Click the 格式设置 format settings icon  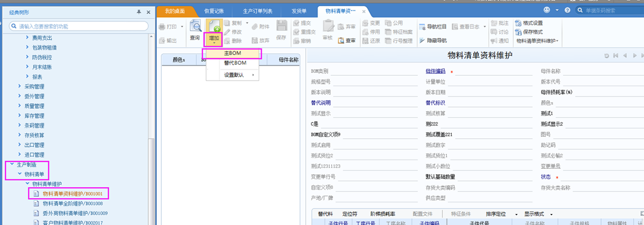point(519,23)
